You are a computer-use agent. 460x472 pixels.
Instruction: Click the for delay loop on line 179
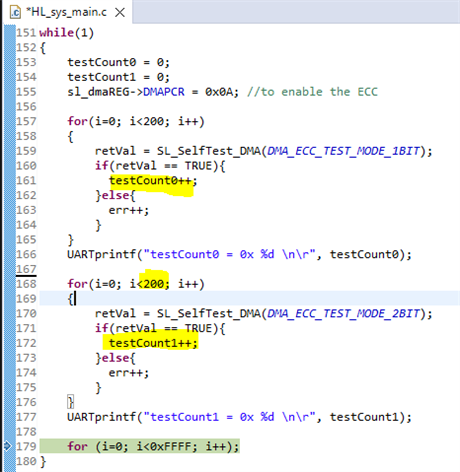pyautogui.click(x=153, y=446)
